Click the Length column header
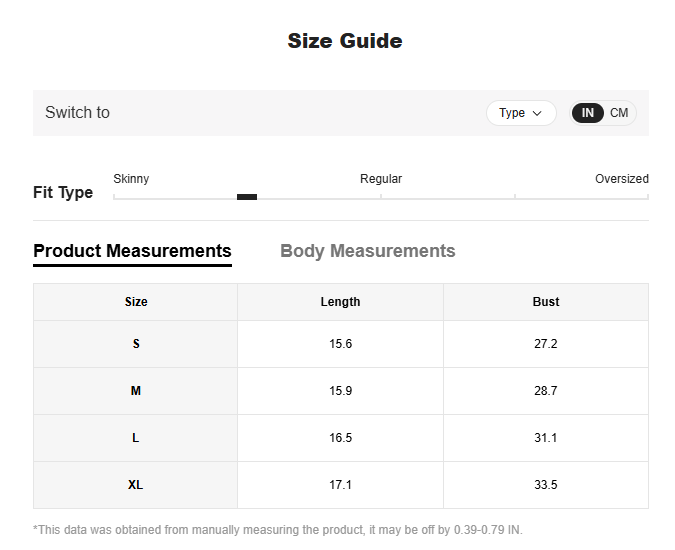 (340, 302)
